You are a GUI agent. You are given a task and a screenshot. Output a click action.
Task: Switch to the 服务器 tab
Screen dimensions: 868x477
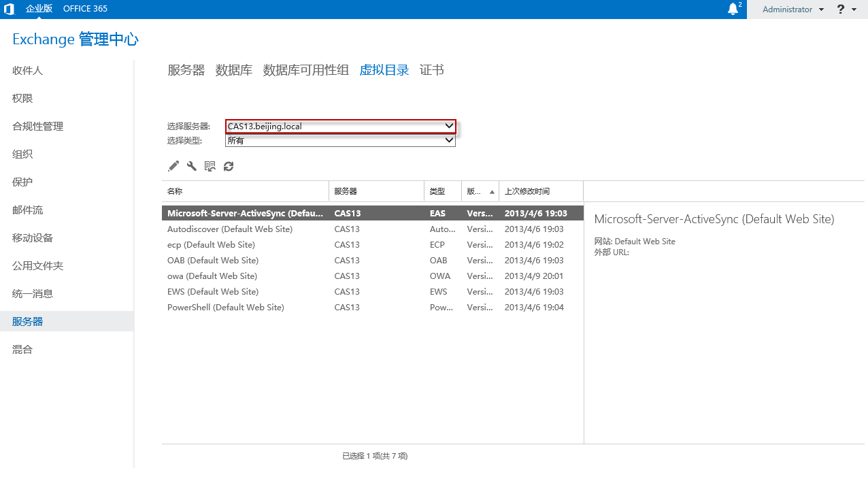click(186, 70)
